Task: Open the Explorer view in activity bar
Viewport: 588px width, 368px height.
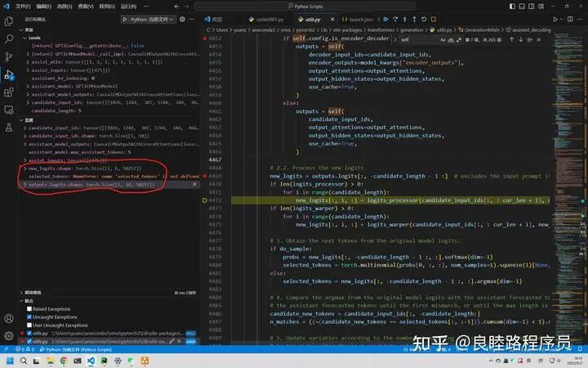Action: 9,21
